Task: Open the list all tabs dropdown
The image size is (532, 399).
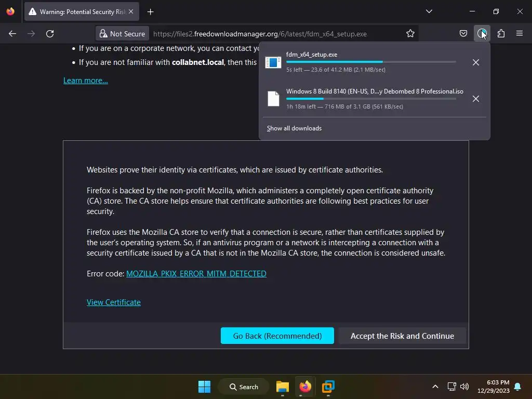Action: coord(429,11)
